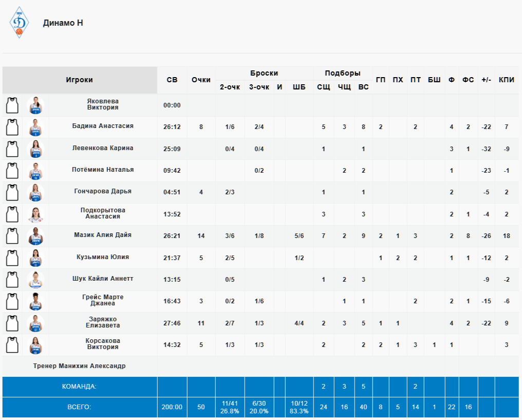
Task: Click jersey icon for Корсакова Виктория
Action: tap(12, 345)
